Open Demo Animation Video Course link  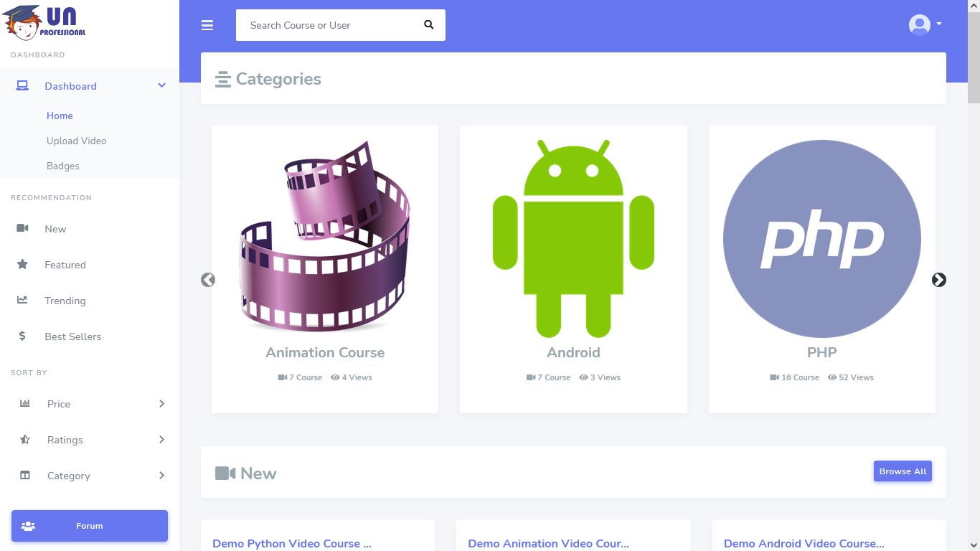[548, 543]
